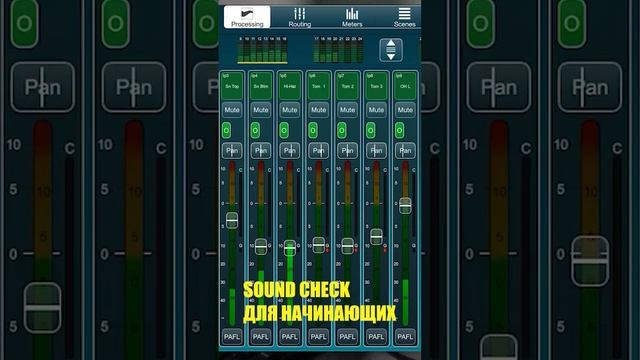Click the layer down arrow

[391, 56]
